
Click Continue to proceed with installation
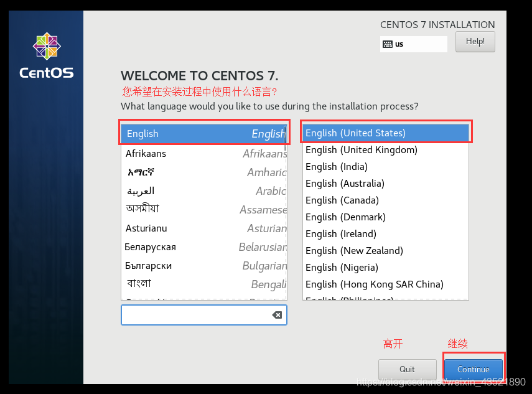click(474, 369)
